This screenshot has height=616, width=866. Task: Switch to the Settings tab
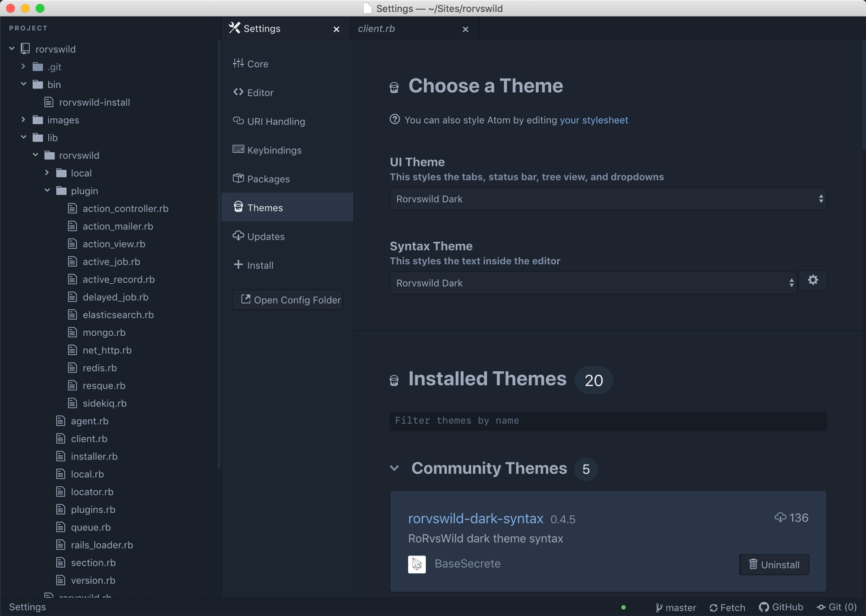(285, 28)
